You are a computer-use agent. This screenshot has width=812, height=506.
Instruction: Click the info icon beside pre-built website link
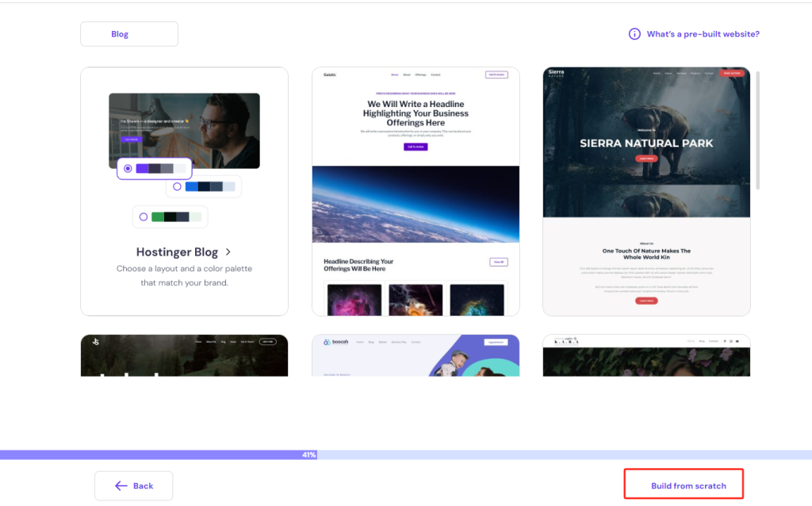634,34
